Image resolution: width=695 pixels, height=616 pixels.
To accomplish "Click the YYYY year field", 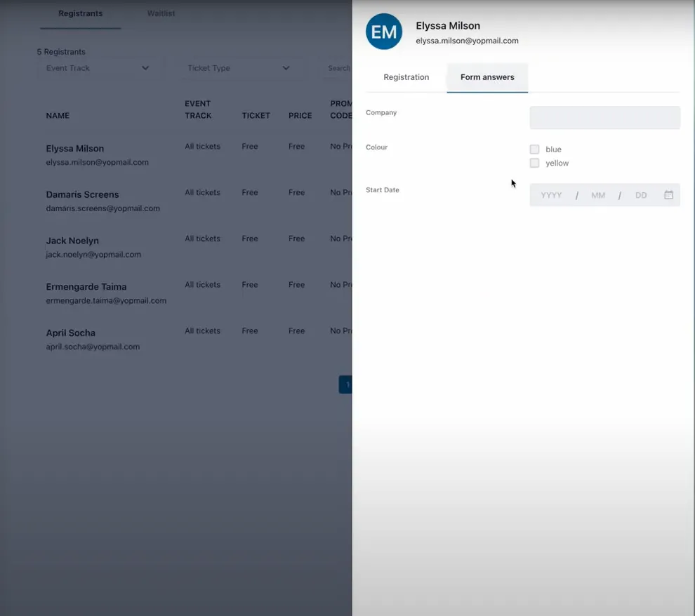I will tap(551, 196).
